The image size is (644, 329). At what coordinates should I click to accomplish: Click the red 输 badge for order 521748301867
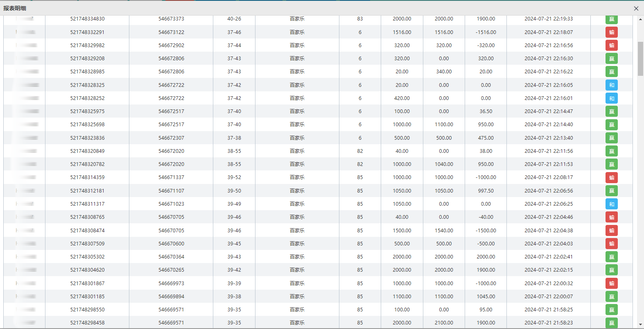point(611,284)
